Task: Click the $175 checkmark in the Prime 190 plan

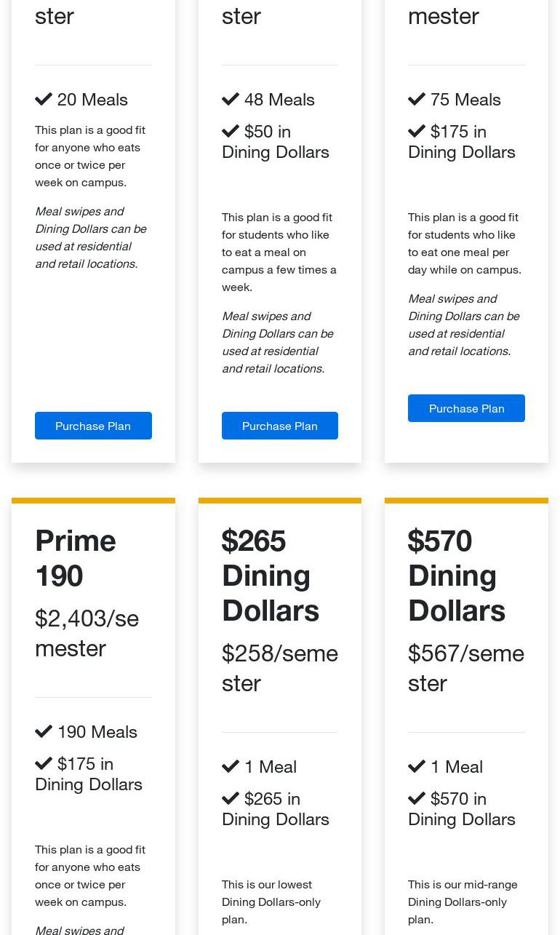Action: [44, 763]
